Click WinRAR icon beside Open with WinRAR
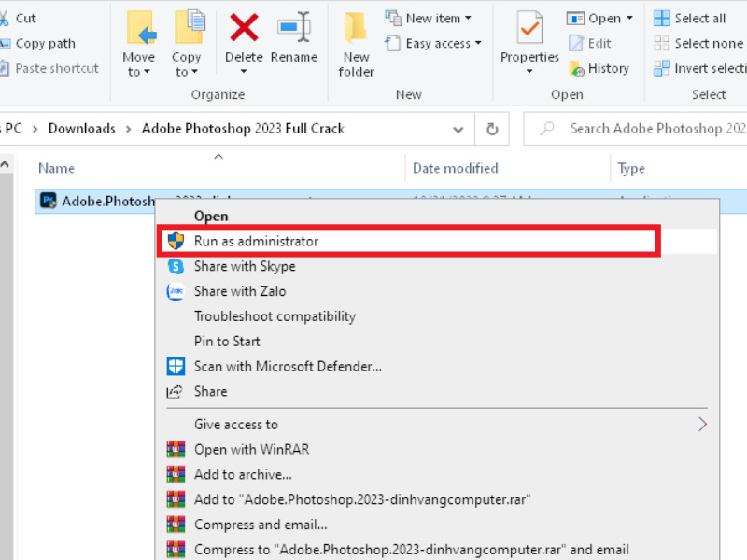Viewport: 747px width, 560px height. [176, 449]
